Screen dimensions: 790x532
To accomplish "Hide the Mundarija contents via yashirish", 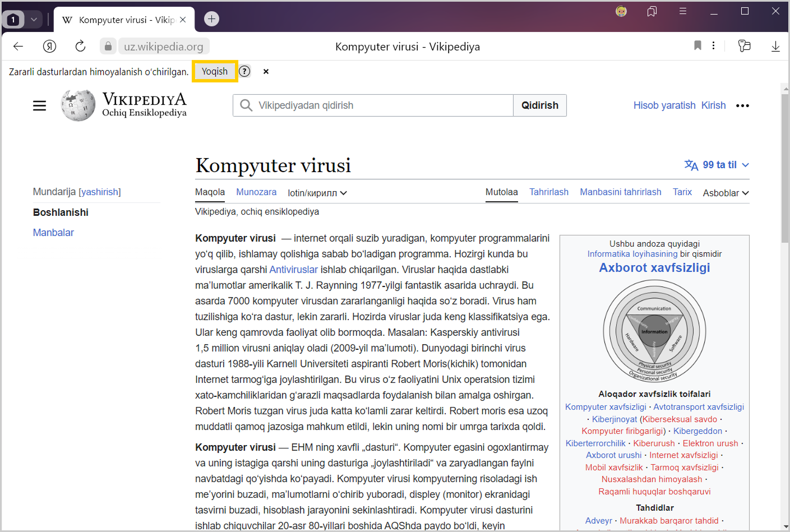I will pos(100,192).
